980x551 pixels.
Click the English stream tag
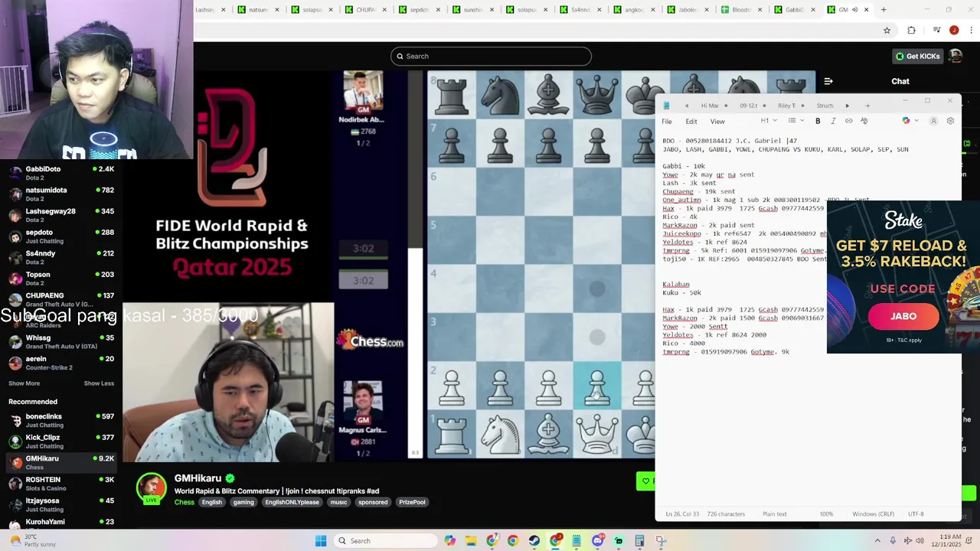[212, 502]
